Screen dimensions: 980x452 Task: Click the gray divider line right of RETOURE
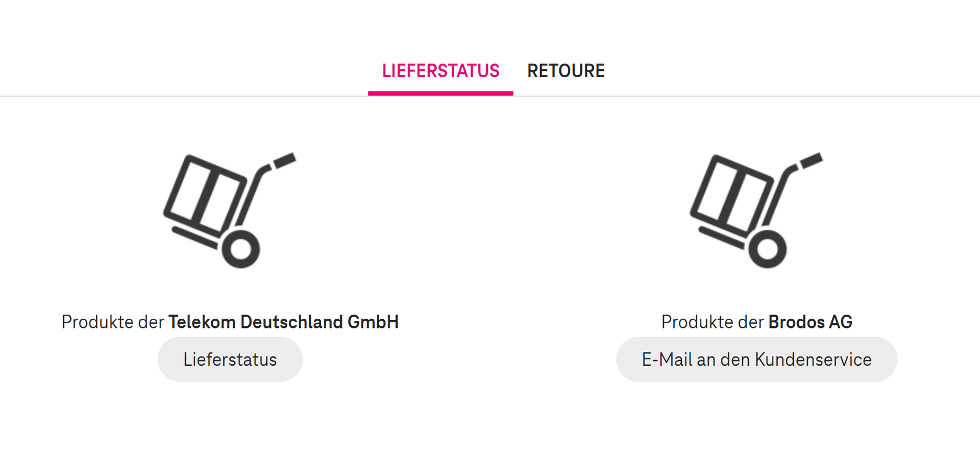pyautogui.click(x=791, y=96)
